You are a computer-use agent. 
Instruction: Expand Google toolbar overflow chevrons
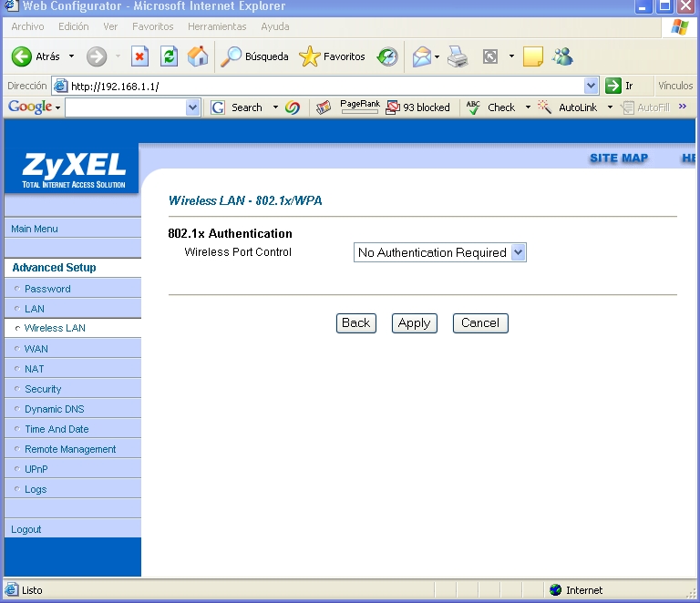click(683, 107)
